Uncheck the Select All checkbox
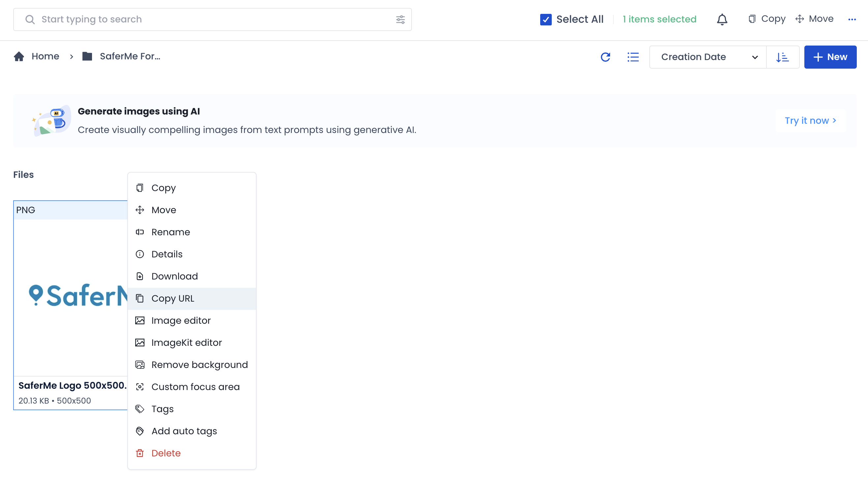Viewport: 868px width, 493px height. (545, 19)
